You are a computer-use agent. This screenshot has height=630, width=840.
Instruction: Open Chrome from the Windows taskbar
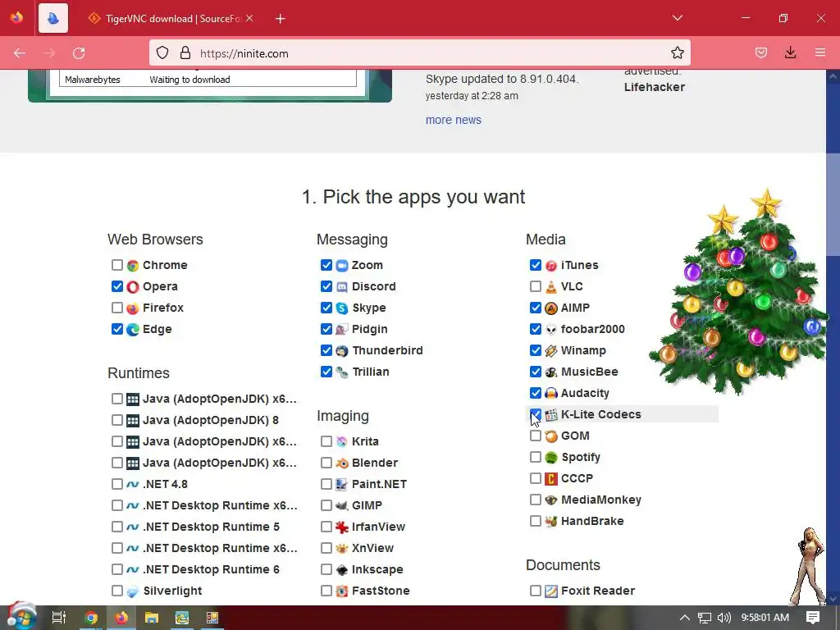(91, 618)
